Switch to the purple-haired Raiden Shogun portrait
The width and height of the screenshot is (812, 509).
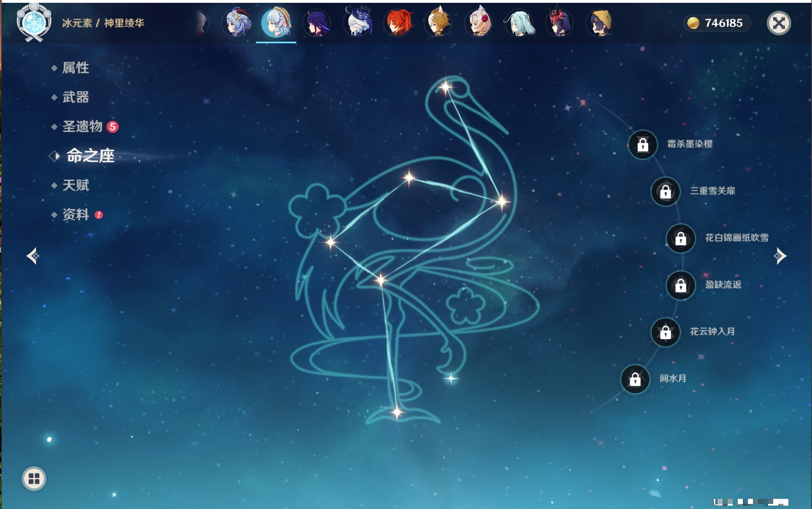(317, 24)
